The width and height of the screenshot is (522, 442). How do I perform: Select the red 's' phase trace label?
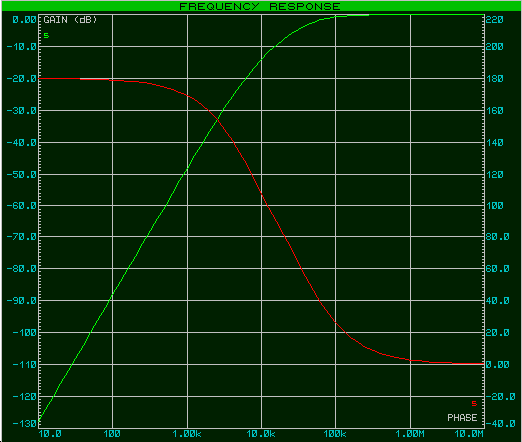(x=474, y=403)
